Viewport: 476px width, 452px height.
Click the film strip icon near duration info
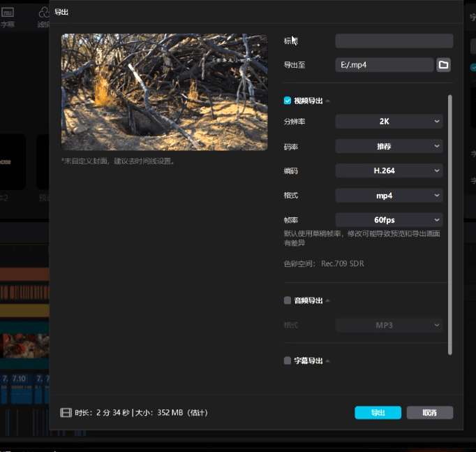coord(66,412)
